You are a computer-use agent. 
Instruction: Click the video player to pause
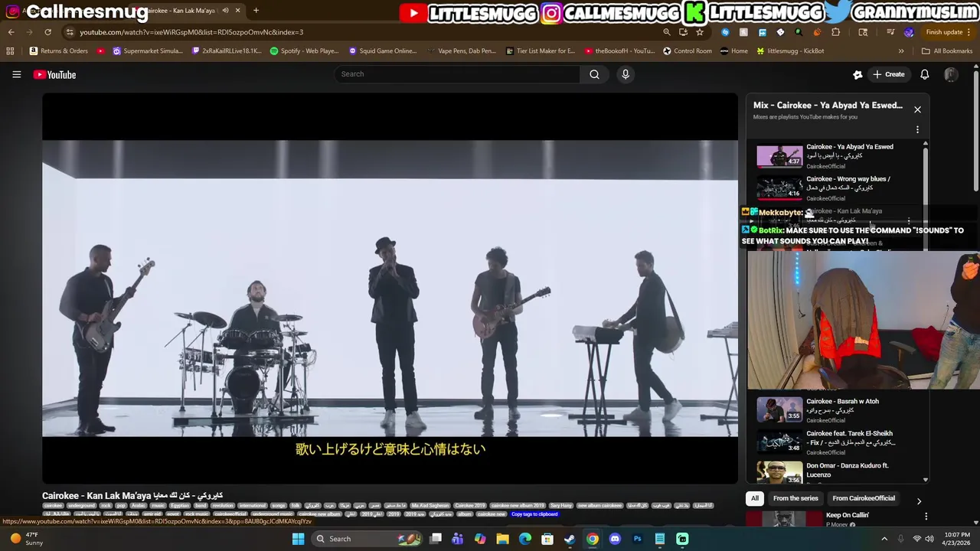coord(390,289)
